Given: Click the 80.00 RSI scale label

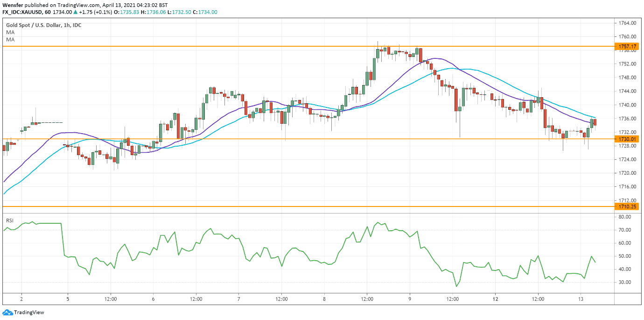Looking at the screenshot, I should (626, 217).
